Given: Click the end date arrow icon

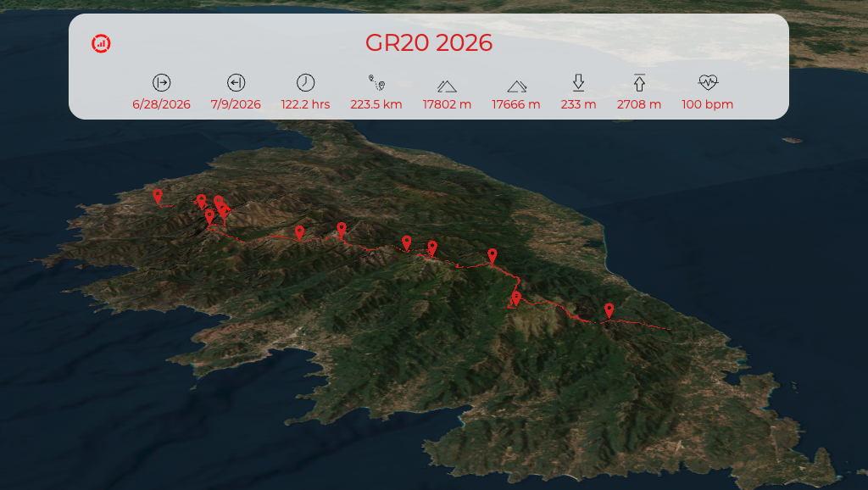Looking at the screenshot, I should (x=236, y=82).
